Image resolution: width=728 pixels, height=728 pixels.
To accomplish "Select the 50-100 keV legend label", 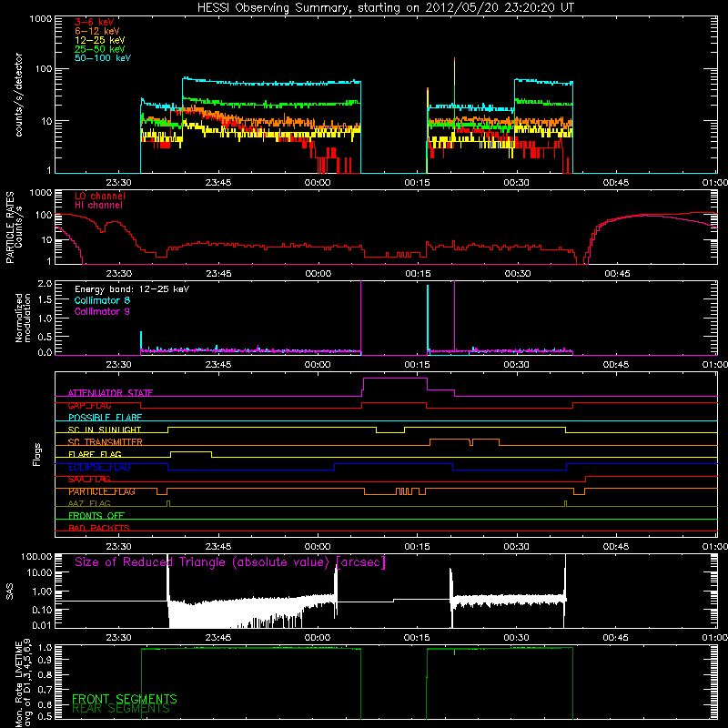I will click(x=103, y=58).
